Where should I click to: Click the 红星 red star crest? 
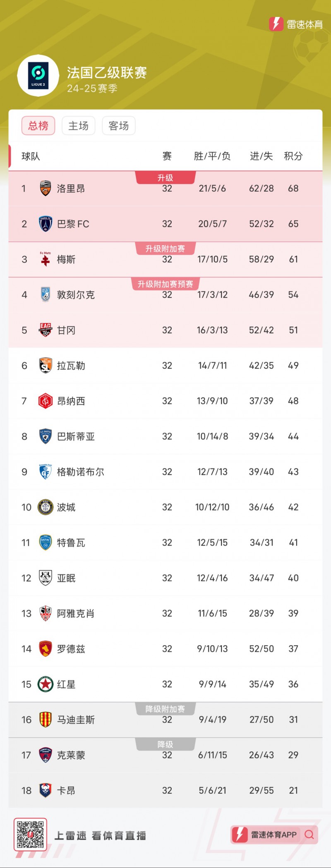pyautogui.click(x=46, y=684)
